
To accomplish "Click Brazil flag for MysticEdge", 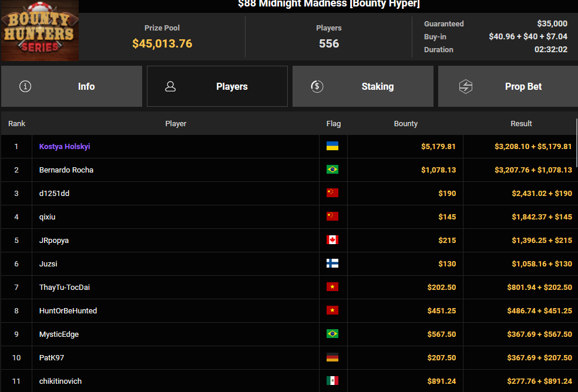I will 332,334.
